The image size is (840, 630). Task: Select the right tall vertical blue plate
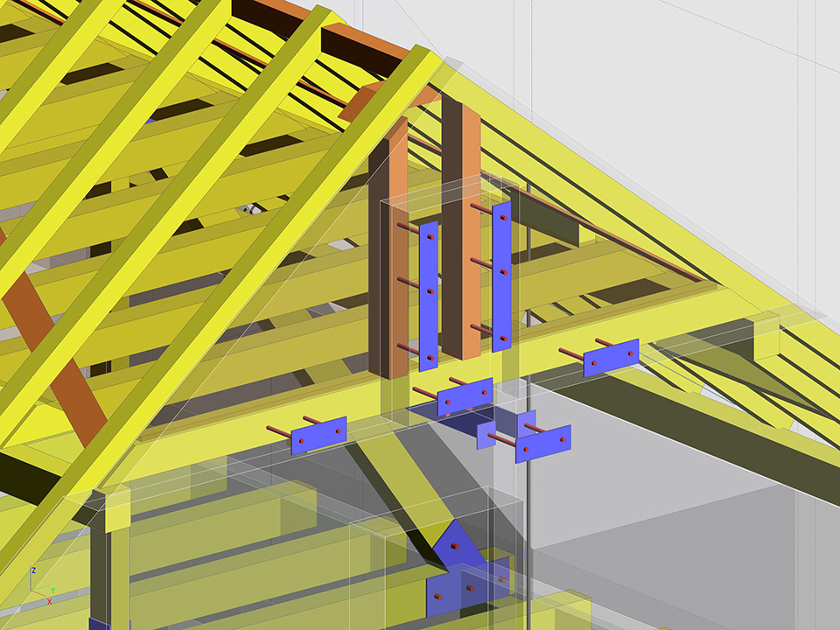pyautogui.click(x=501, y=276)
